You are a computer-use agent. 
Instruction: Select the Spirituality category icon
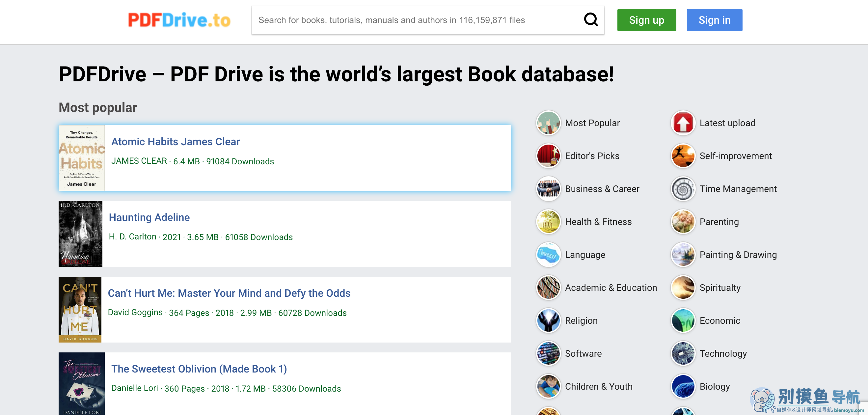683,287
